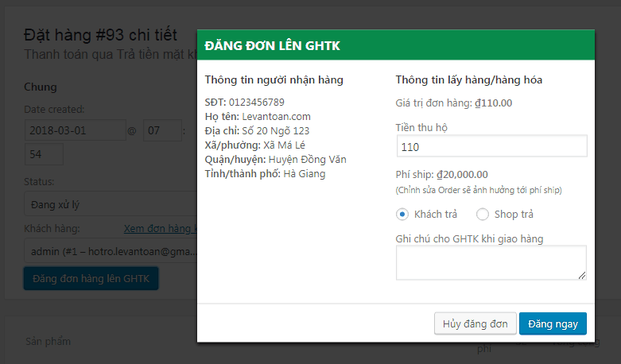621x364 pixels.
Task: Focus the Ghi chú cho GHTK textarea
Action: tap(491, 262)
